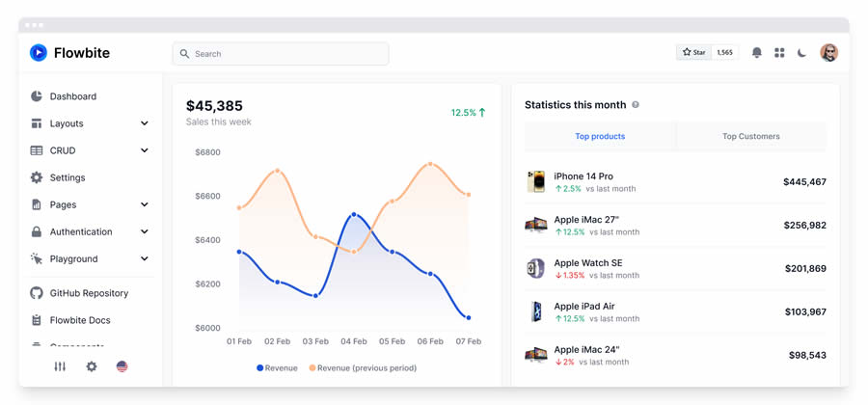This screenshot has height=405, width=868.
Task: Expand the Authentication section chevron
Action: [x=144, y=231]
